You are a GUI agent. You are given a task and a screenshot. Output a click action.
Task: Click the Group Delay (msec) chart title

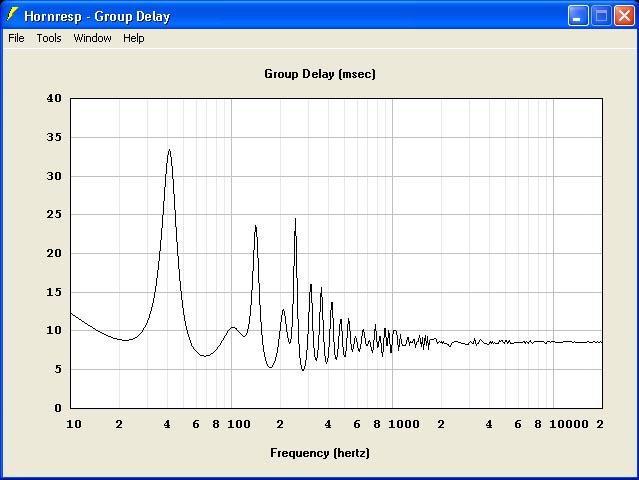[320, 74]
